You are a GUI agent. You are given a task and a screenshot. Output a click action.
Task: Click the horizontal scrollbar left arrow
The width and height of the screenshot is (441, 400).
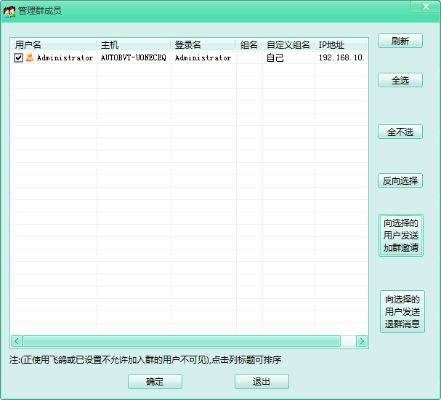click(17, 341)
